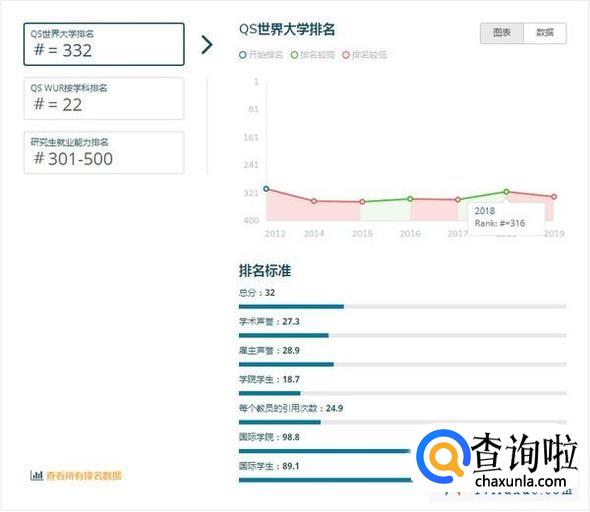Click the right chevron arrow beside ranking card
This screenshot has width=590, height=512.
pos(207,45)
